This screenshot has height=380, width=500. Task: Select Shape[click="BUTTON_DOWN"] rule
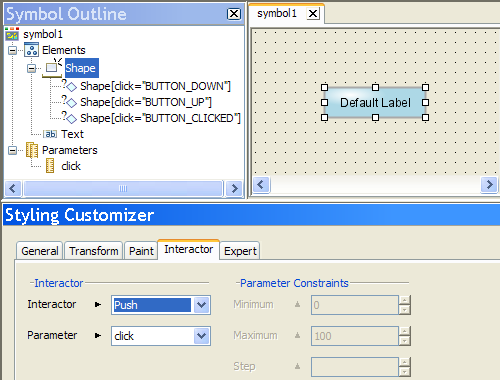(x=155, y=86)
